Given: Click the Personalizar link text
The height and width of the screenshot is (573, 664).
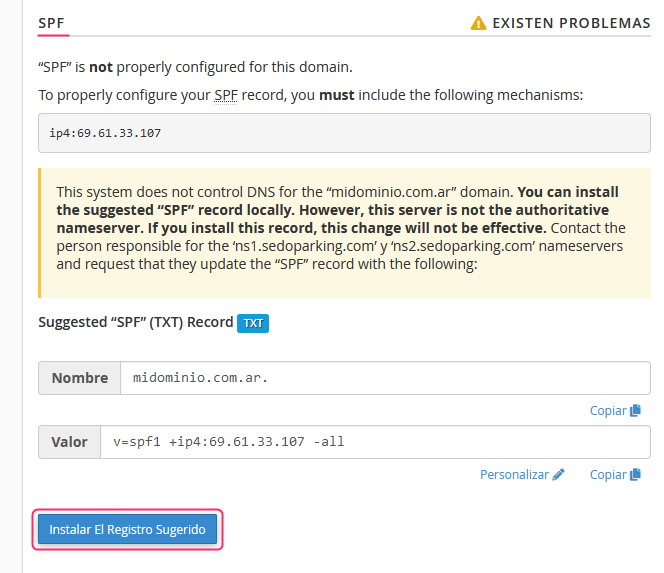Looking at the screenshot, I should coord(514,475).
